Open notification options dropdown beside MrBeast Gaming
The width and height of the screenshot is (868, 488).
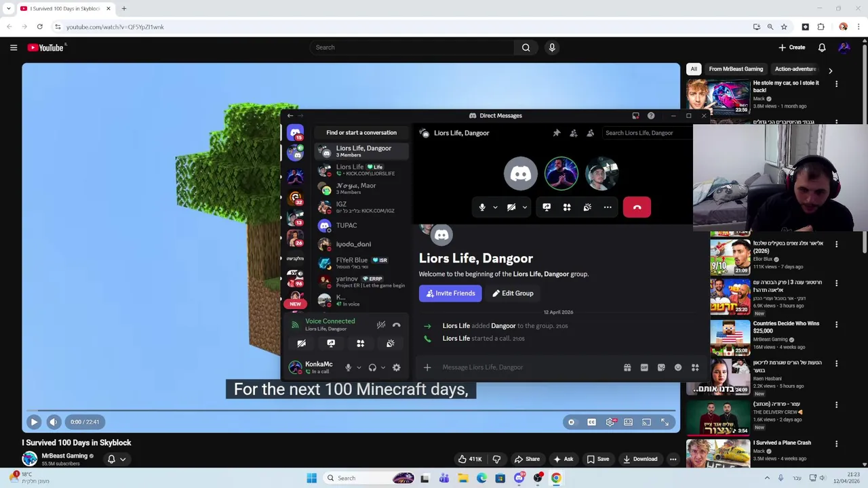[117, 459]
